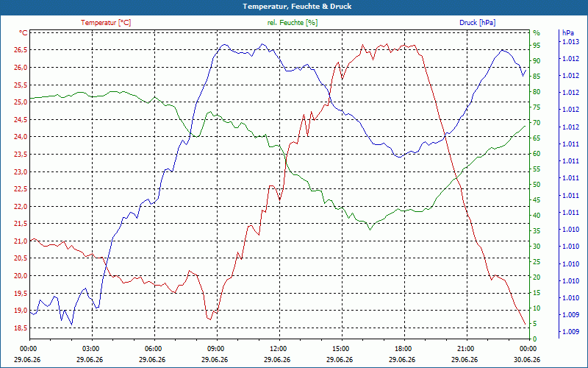Click the chart title Temperatur, Feuchte & Druck
Image resolution: width=588 pixels, height=368 pixels.
click(x=297, y=7)
